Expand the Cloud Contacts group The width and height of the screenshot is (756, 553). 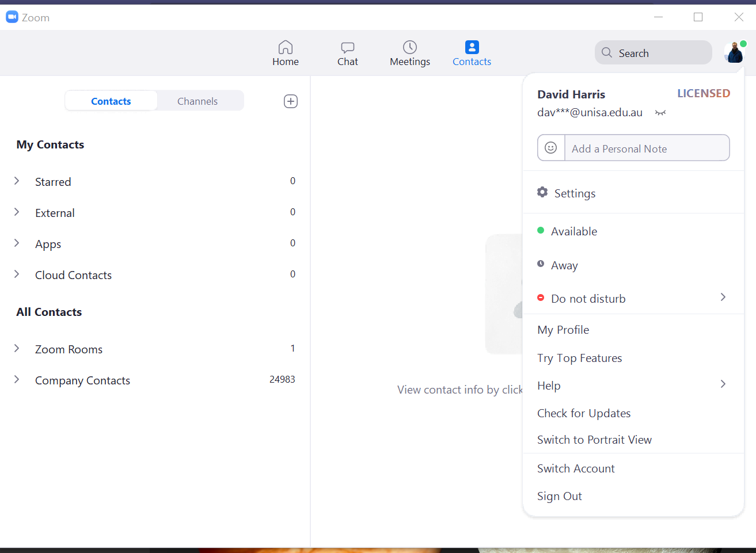(x=17, y=274)
